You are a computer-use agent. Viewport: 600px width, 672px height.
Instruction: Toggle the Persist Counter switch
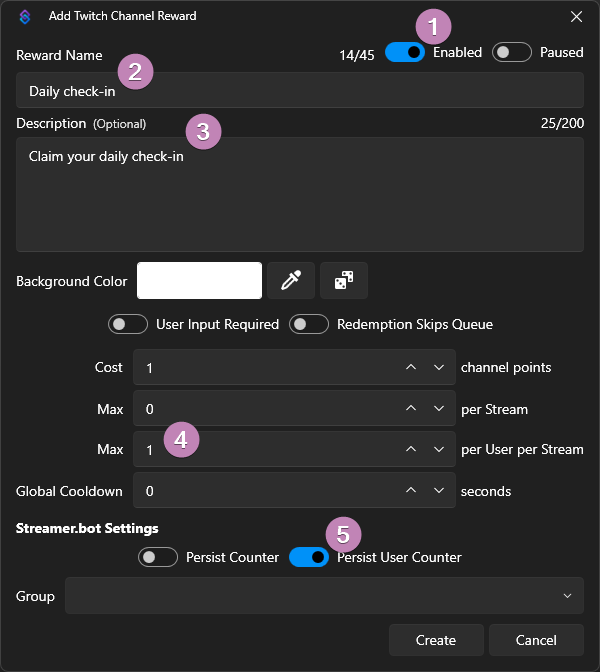tap(158, 557)
